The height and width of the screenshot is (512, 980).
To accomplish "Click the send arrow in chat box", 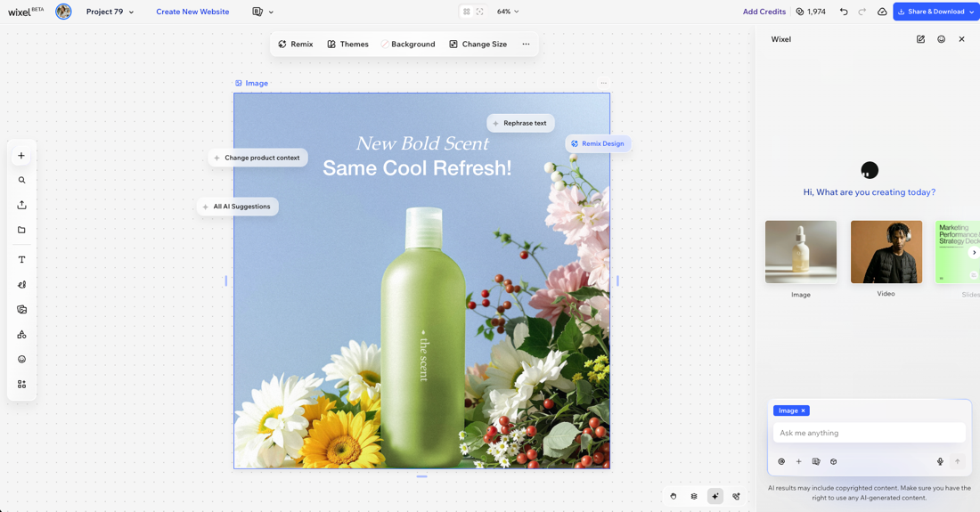I will 957,461.
